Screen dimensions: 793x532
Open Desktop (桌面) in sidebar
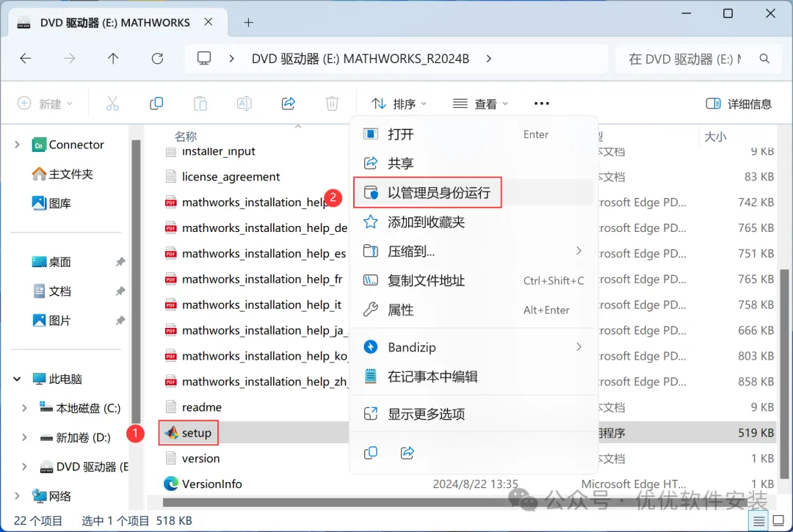pos(51,262)
